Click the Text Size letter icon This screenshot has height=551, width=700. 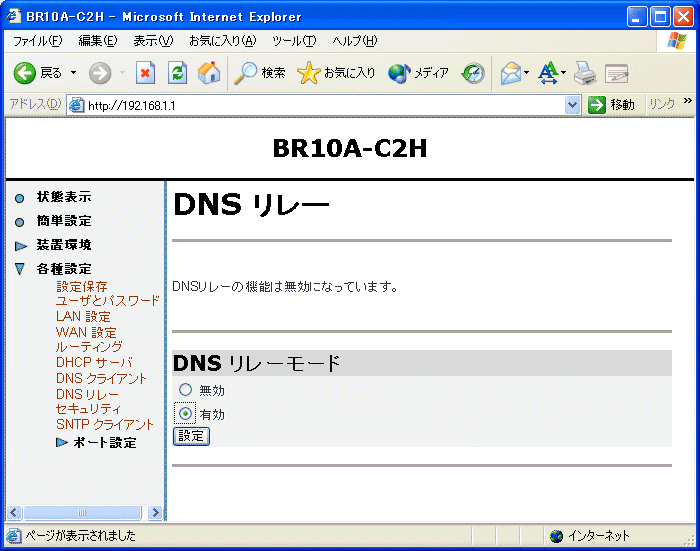[x=549, y=73]
